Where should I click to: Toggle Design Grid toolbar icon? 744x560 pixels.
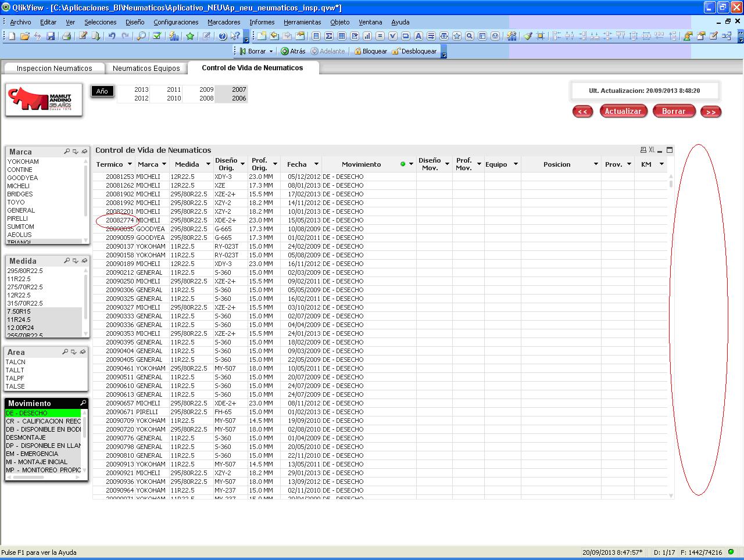541,36
